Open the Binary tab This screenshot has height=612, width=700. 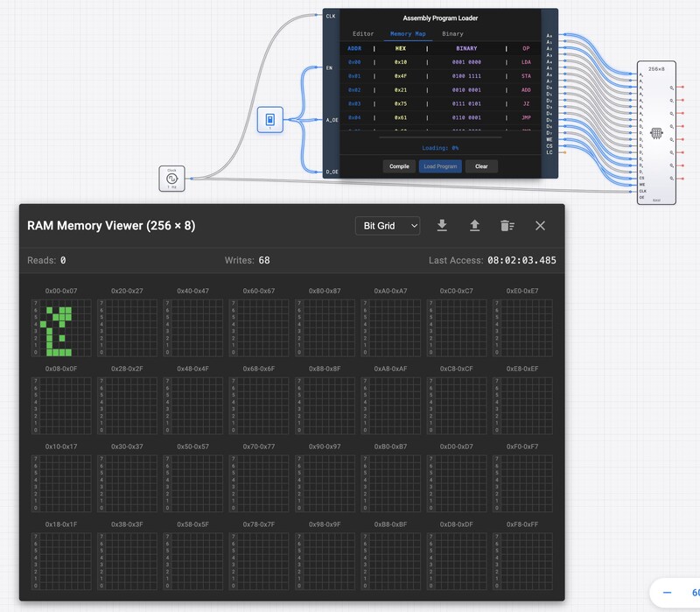point(452,34)
